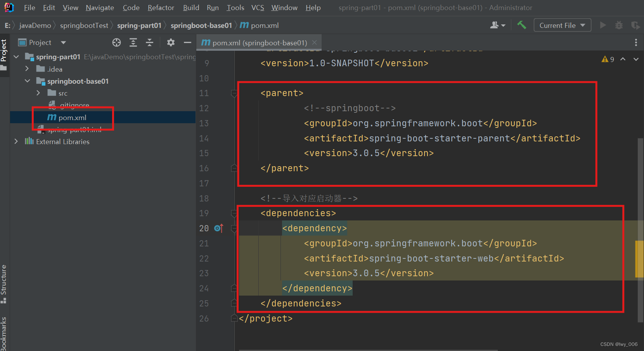The height and width of the screenshot is (351, 644).
Task: Expand External Libraries node
Action: pyautogui.click(x=16, y=141)
